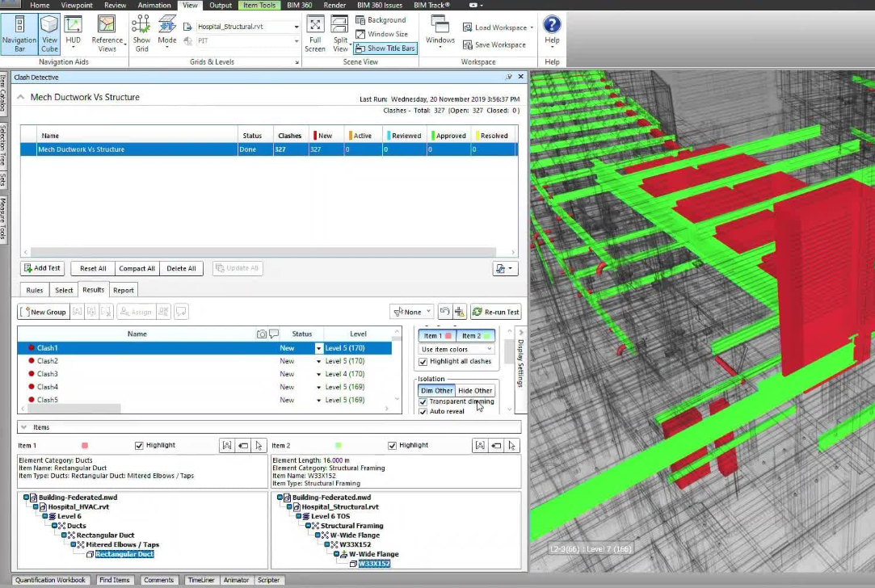Uncheck the Item 1 Highlight checkbox
Screen dimensions: 875x588
140,445
